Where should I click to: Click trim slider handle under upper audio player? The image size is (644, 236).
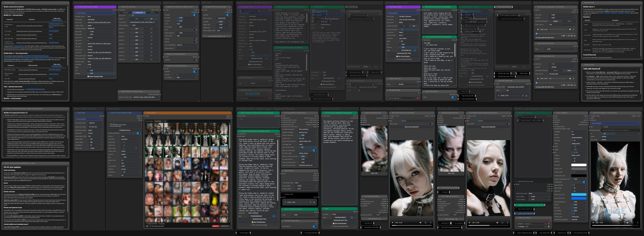(538, 33)
